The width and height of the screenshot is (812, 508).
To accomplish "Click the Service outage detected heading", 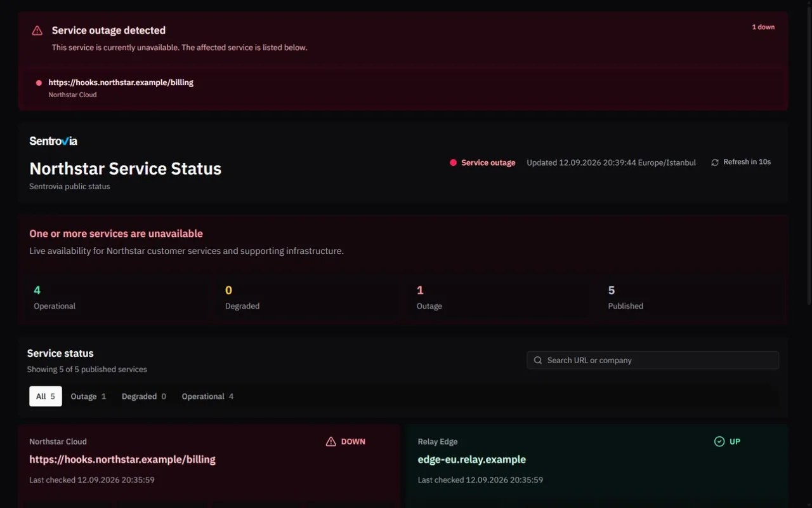I will pyautogui.click(x=108, y=30).
